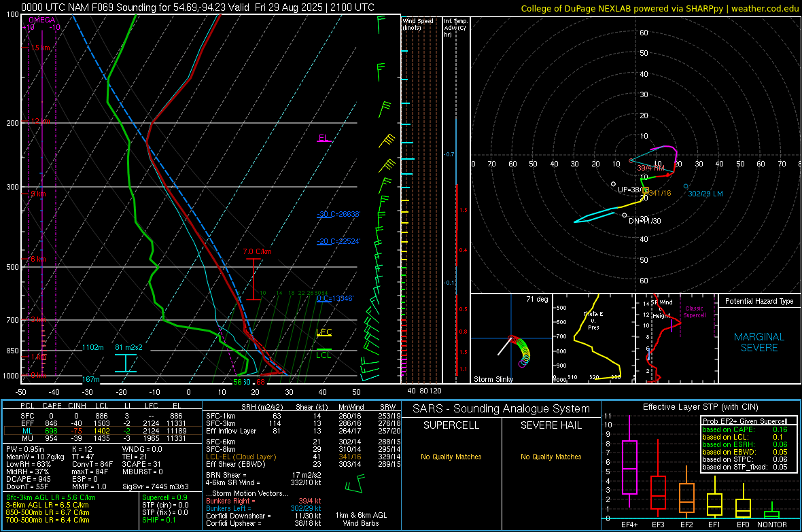Click the SRH (m2/s2) column header
Image resolution: width=802 pixels, height=532 pixels.
(262, 407)
